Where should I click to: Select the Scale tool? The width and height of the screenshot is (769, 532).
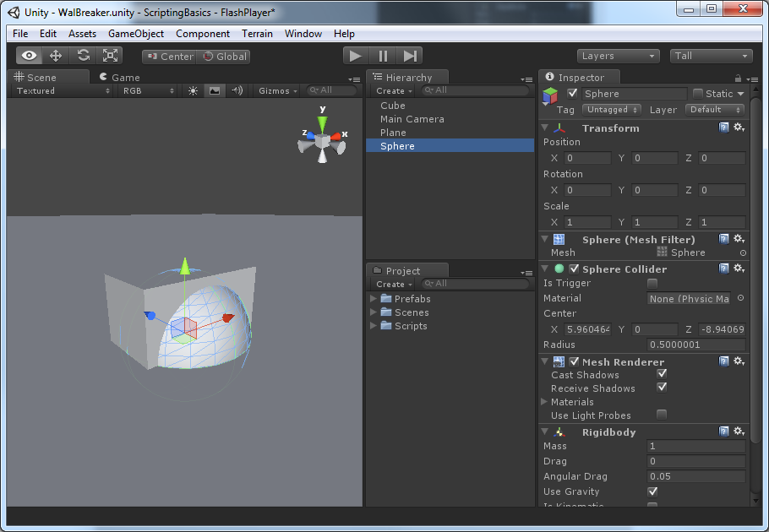(110, 56)
